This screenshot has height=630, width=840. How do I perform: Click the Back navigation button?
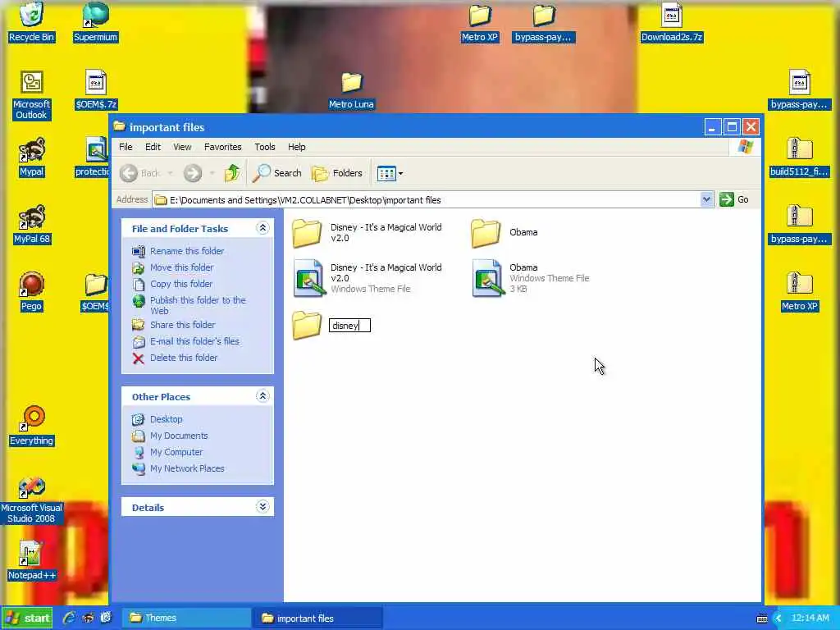[x=139, y=173]
